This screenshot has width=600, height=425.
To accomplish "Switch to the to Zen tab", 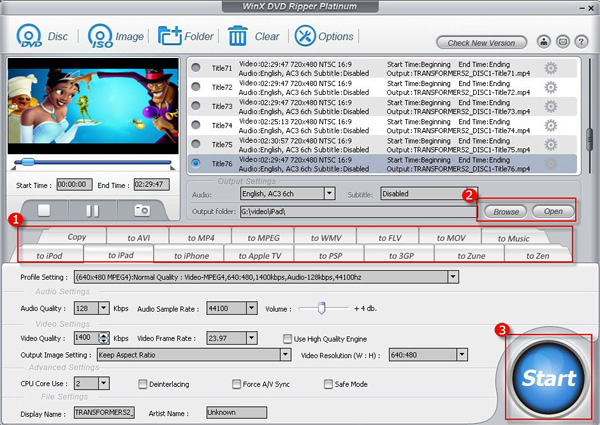I will pos(538,256).
